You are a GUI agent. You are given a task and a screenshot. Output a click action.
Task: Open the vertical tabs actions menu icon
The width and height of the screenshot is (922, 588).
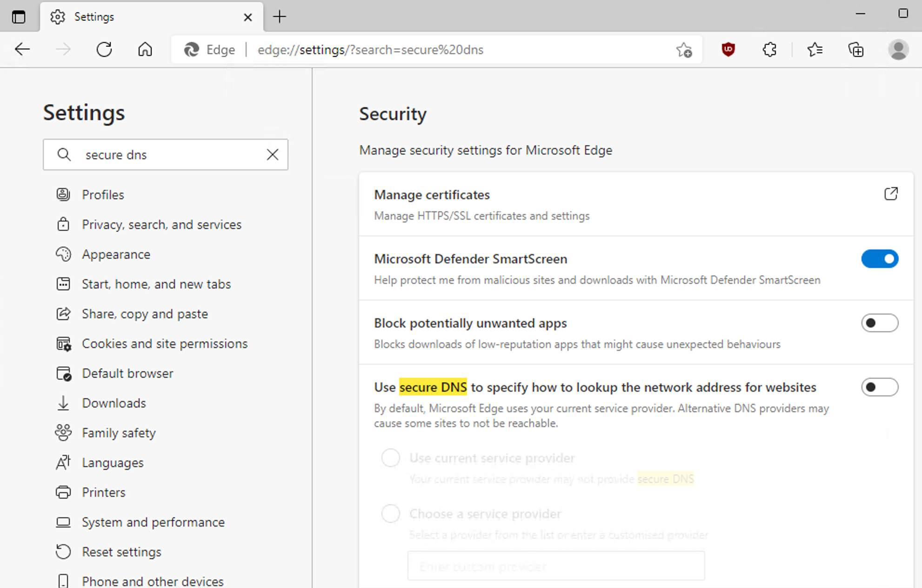coord(19,17)
